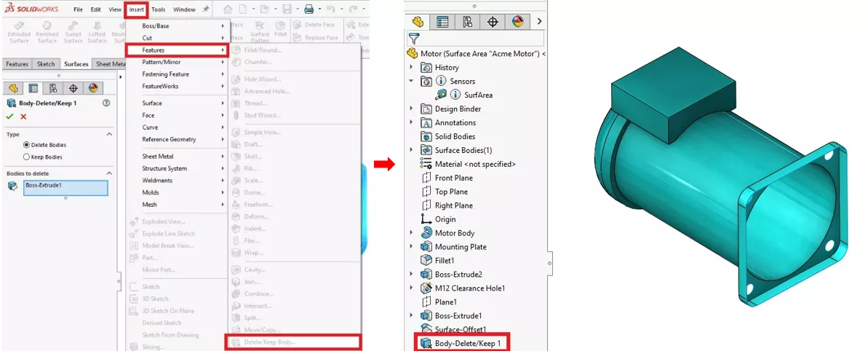The width and height of the screenshot is (868, 354).
Task: Collapse the Sensors tree node
Action: click(411, 81)
